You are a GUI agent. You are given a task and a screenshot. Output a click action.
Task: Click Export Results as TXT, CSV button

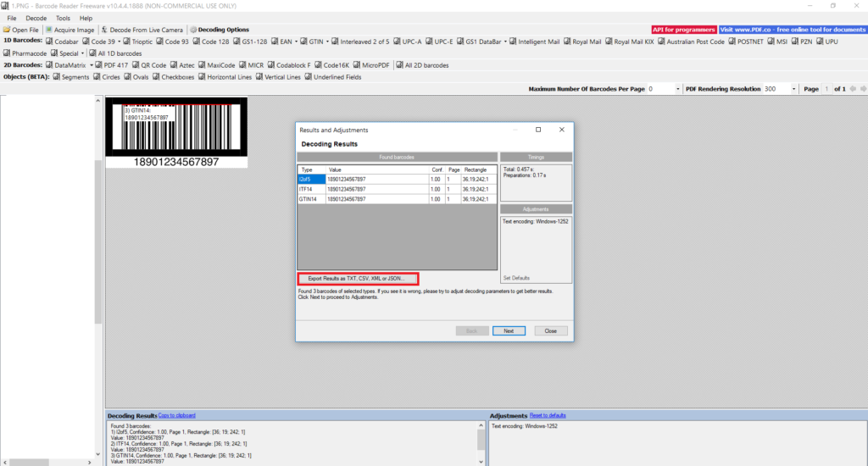pyautogui.click(x=358, y=279)
